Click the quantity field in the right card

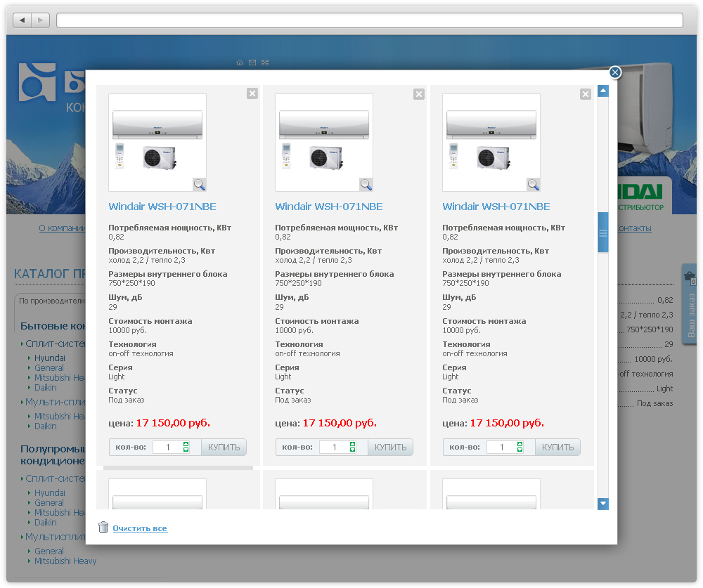502,447
